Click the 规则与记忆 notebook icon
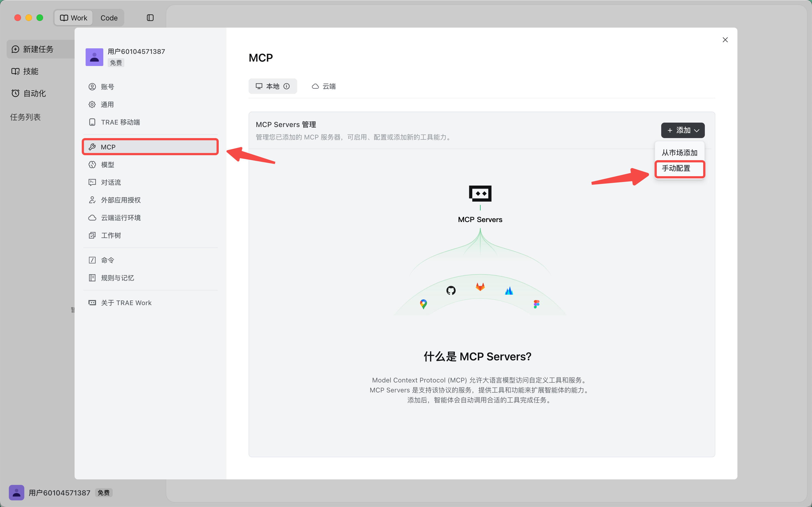 pos(92,278)
